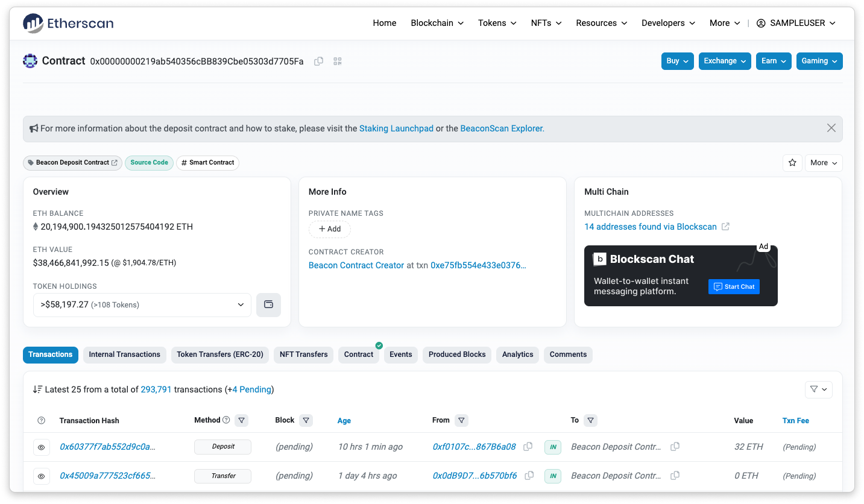Preview the Transfer transaction with eye icon
The height and width of the screenshot is (504, 864).
coord(42,476)
